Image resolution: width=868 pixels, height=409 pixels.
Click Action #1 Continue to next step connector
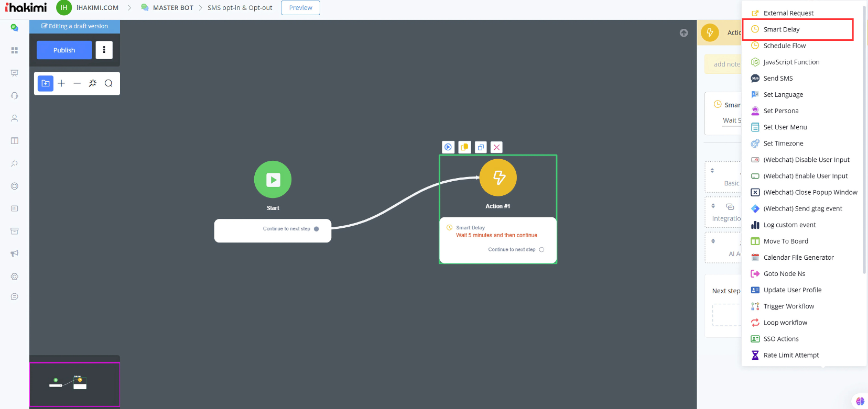(541, 250)
